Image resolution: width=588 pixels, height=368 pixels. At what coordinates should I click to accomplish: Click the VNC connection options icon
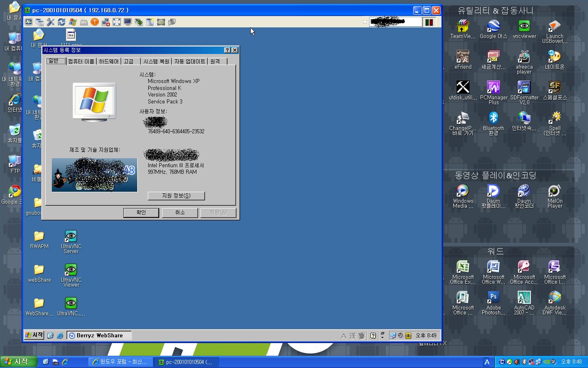point(51,22)
